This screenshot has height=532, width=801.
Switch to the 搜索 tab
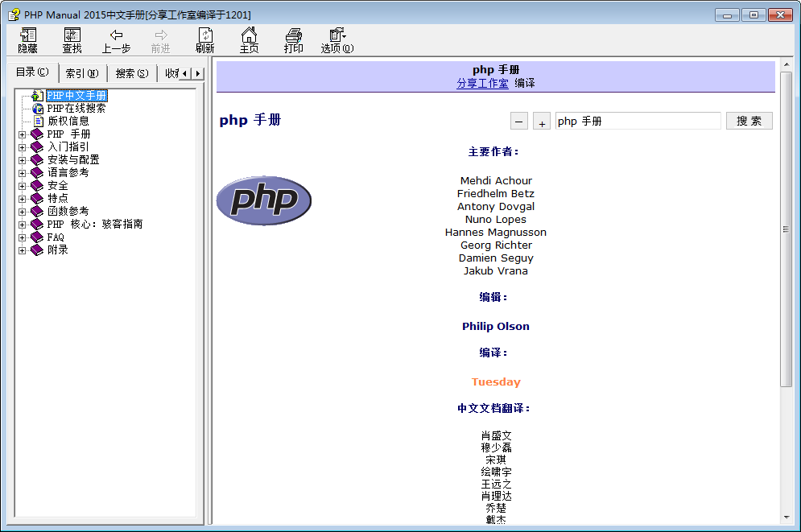131,73
